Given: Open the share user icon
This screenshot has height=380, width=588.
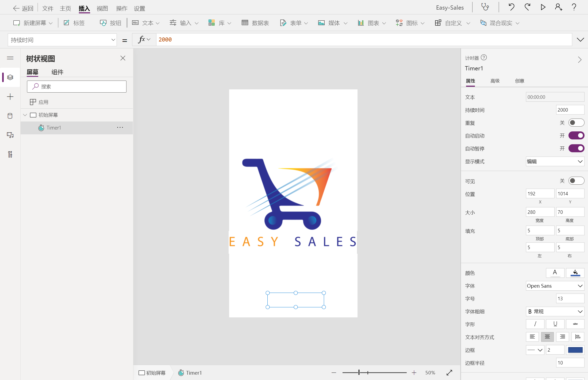Looking at the screenshot, I should (558, 7).
